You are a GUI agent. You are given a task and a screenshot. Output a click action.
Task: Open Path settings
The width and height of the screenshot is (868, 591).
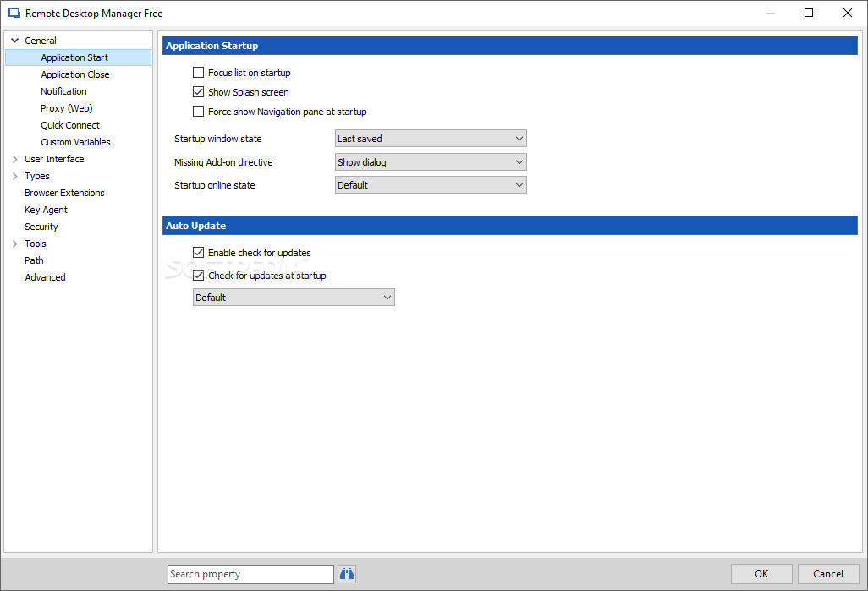coord(34,260)
